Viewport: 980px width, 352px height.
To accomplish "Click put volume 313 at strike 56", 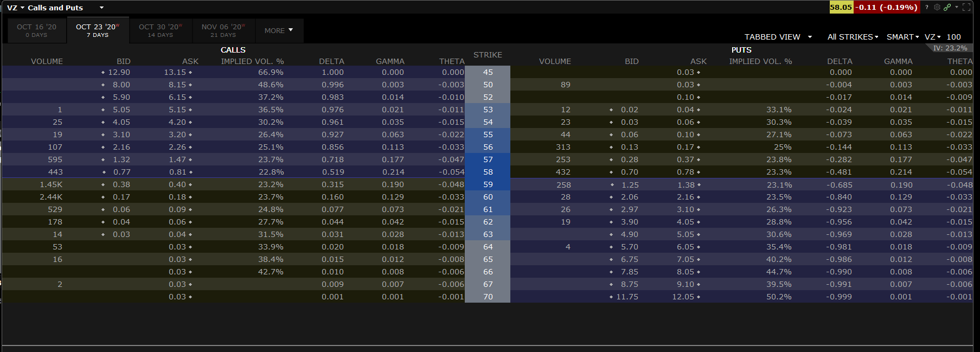I will click(x=563, y=147).
